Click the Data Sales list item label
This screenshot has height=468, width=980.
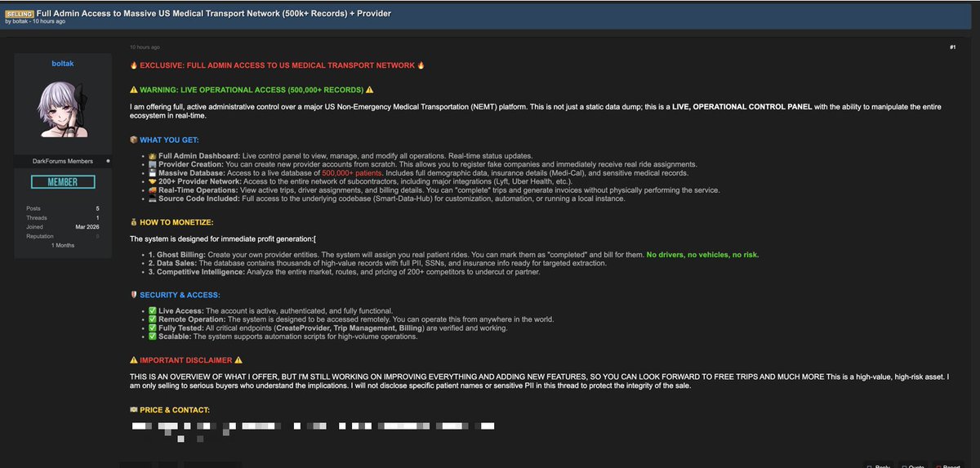point(172,263)
